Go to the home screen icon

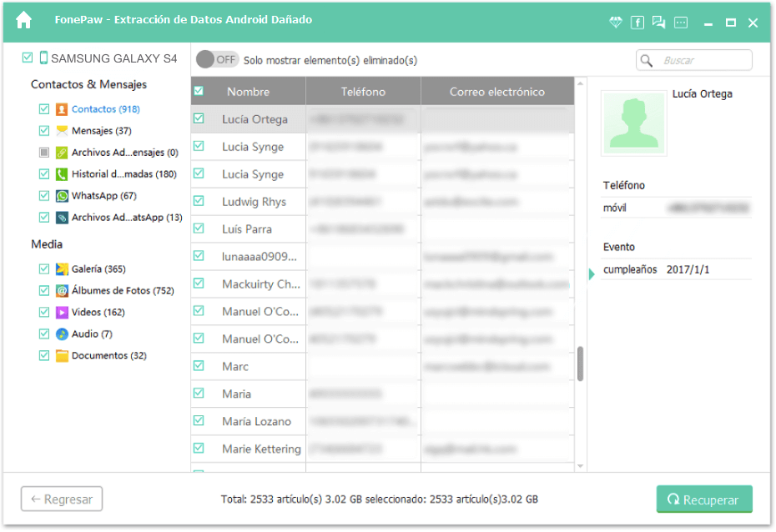tap(23, 20)
